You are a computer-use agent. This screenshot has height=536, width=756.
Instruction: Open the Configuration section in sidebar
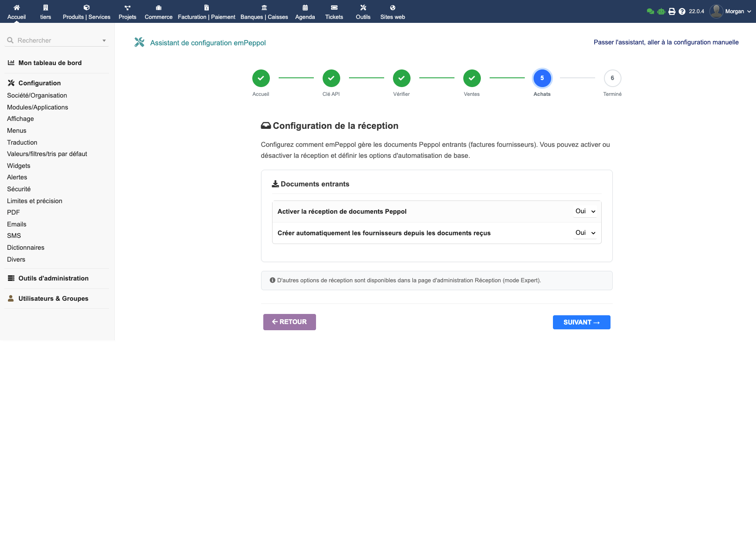click(40, 83)
